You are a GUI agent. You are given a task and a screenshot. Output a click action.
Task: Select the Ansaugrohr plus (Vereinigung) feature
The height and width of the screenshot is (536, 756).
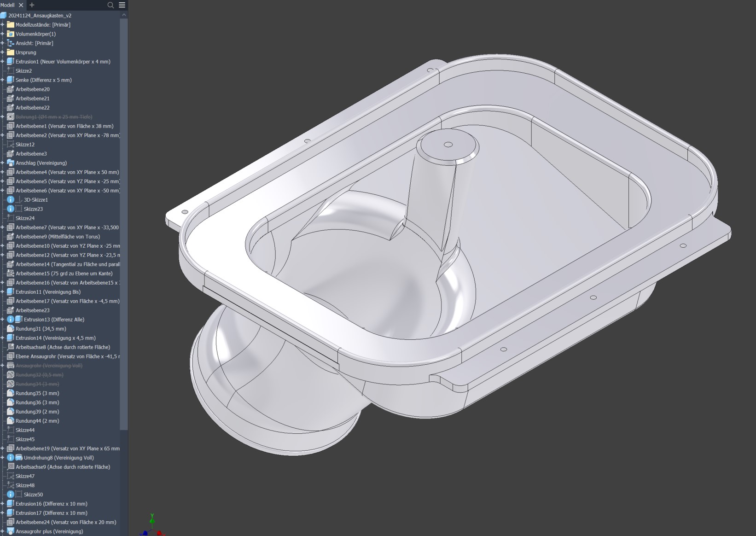[49, 531]
